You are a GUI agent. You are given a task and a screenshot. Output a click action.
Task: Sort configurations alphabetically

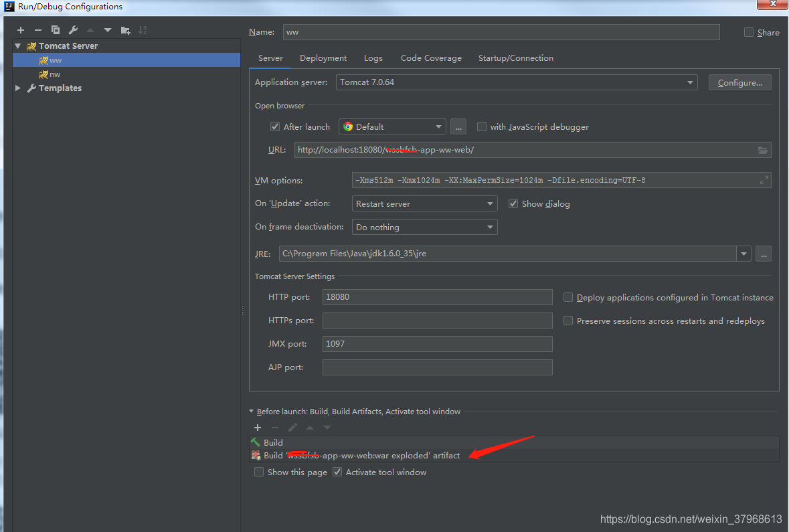pyautogui.click(x=142, y=29)
